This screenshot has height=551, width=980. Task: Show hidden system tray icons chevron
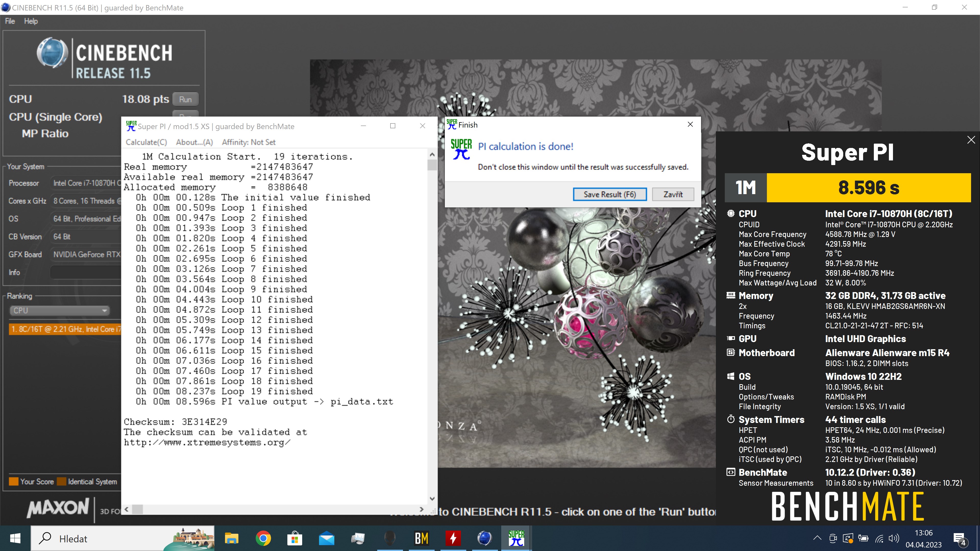pyautogui.click(x=817, y=538)
